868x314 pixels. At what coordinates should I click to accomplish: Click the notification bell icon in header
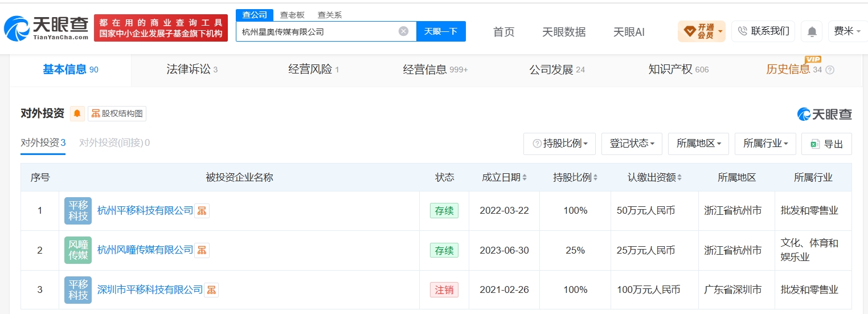coord(812,32)
